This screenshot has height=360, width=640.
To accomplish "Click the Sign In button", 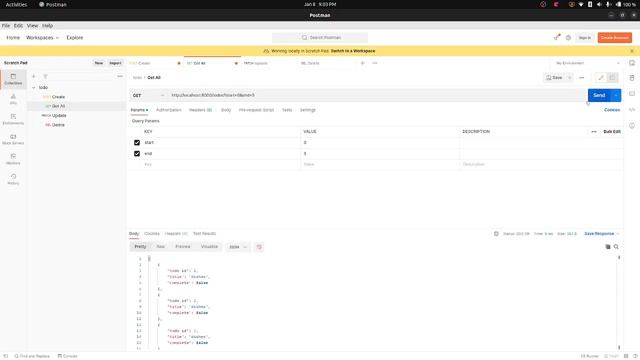I will [584, 38].
